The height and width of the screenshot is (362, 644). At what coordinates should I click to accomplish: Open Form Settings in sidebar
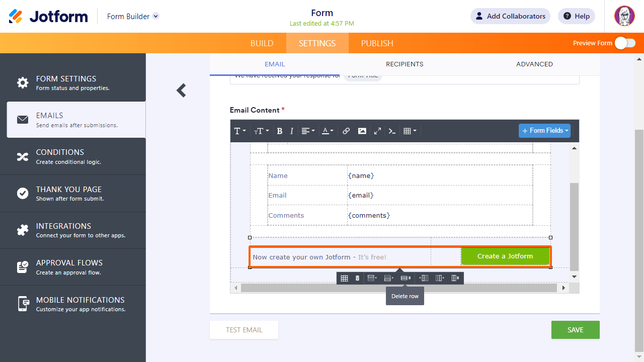73,83
